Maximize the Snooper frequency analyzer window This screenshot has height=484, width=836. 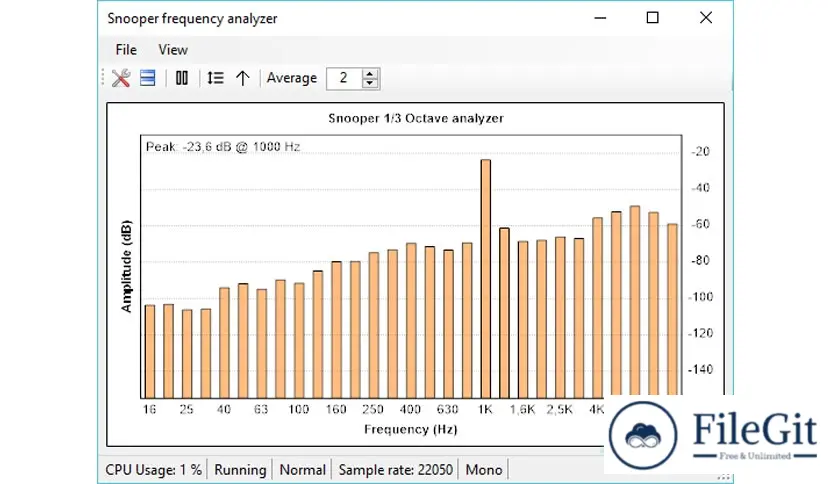pyautogui.click(x=653, y=18)
